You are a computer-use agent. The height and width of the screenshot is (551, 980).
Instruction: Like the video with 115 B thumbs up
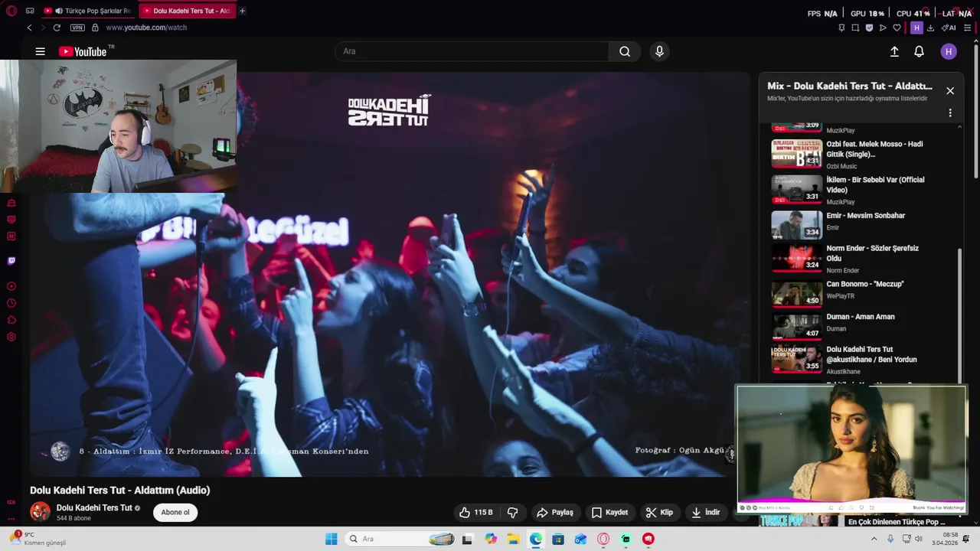click(476, 513)
